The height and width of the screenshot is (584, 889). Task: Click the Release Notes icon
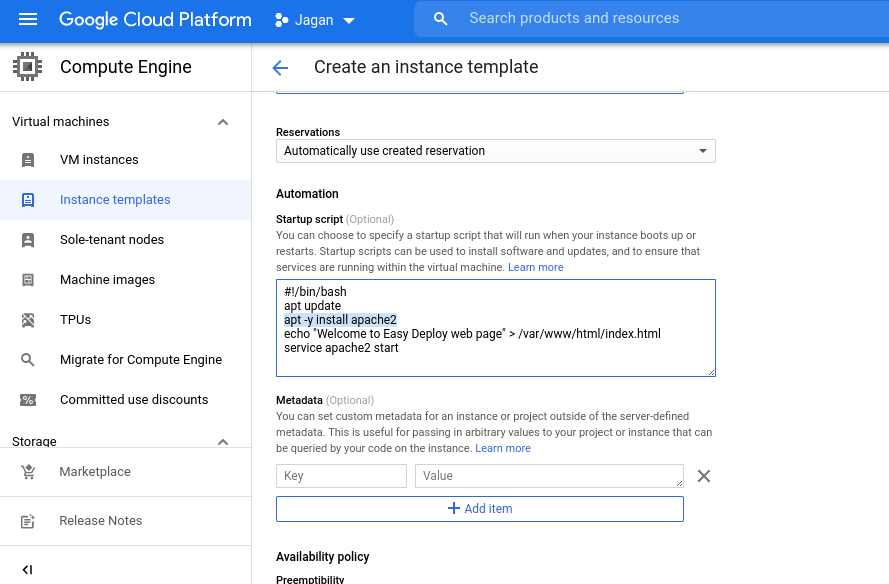28,521
